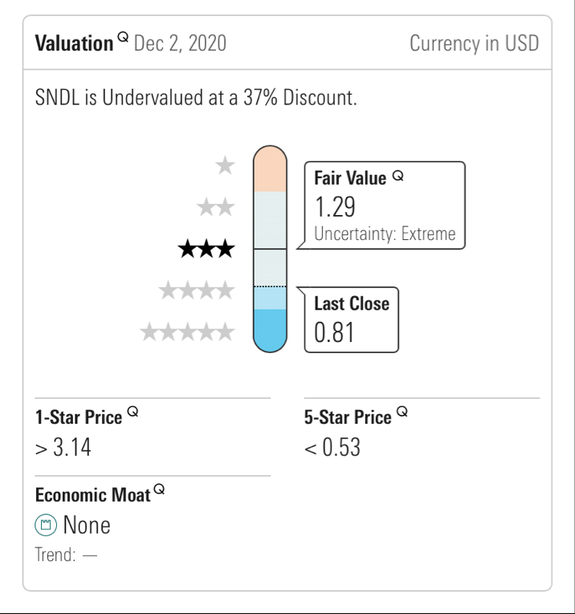This screenshot has width=575, height=614.
Task: Click the Economic Moat label
Action: click(93, 495)
